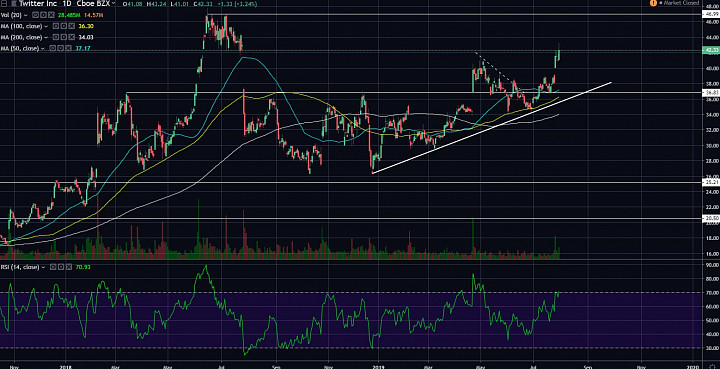720x369 pixels.
Task: Open settings for Vol (20) indicator
Action: 43,15
